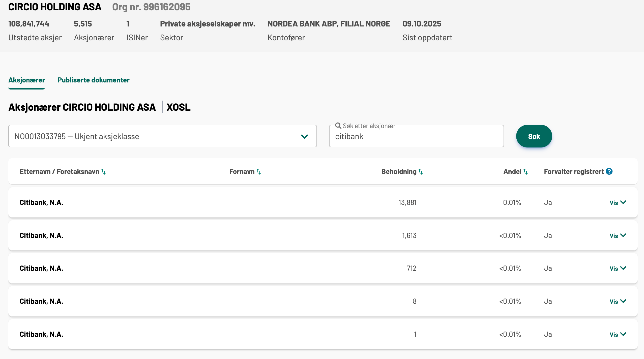This screenshot has height=359, width=644.
Task: Click the last Citibank, N.A. row name
Action: click(41, 334)
